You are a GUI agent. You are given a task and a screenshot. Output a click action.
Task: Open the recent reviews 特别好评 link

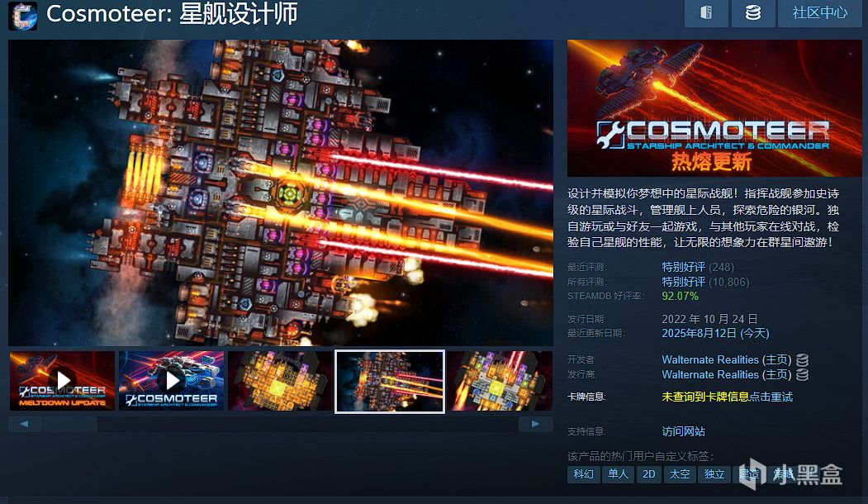[x=683, y=267]
